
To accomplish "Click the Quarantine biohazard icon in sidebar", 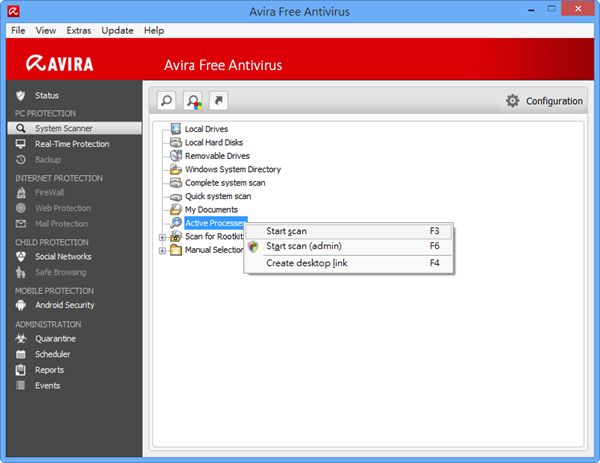I will [x=21, y=339].
